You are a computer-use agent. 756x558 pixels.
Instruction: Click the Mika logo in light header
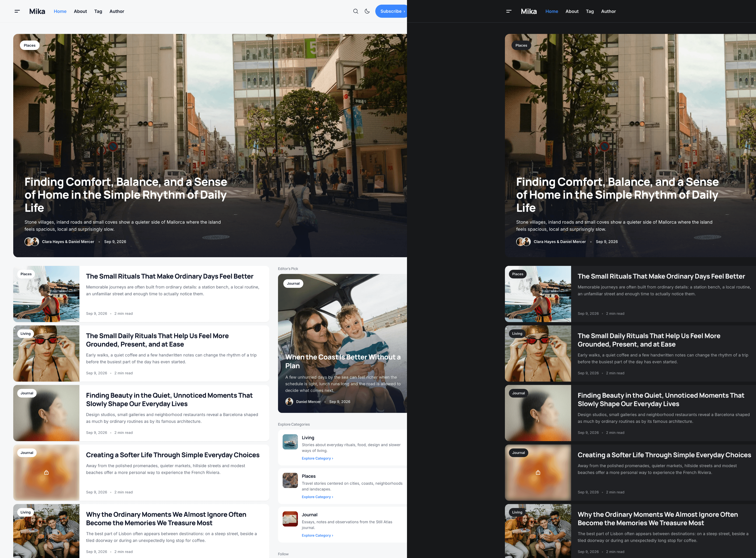37,11
